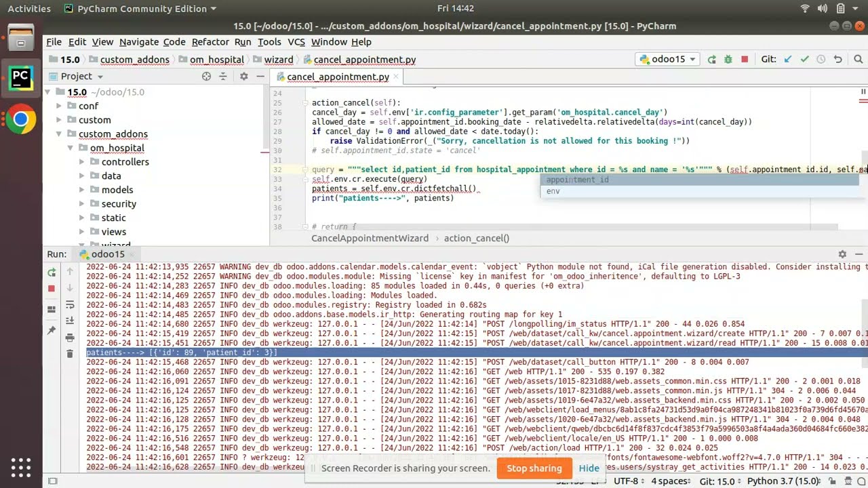Select odoo15 Run tab

pyautogui.click(x=108, y=254)
